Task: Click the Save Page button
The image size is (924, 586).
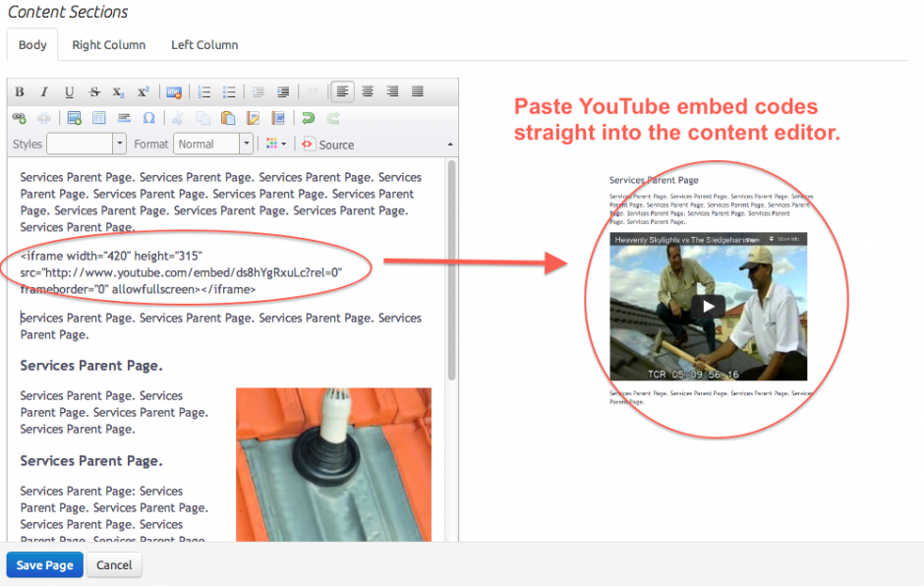Action: coord(45,564)
